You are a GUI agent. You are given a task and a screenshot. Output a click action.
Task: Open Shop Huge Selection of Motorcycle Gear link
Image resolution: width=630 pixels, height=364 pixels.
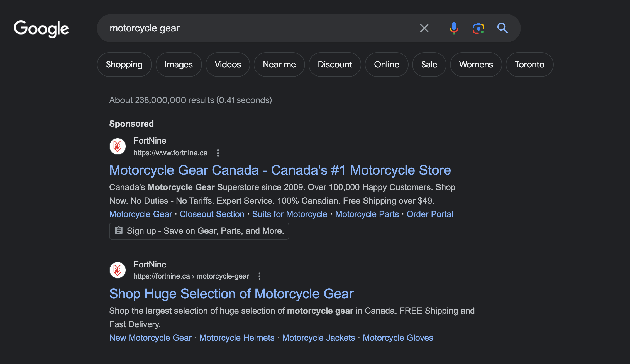[x=231, y=294]
